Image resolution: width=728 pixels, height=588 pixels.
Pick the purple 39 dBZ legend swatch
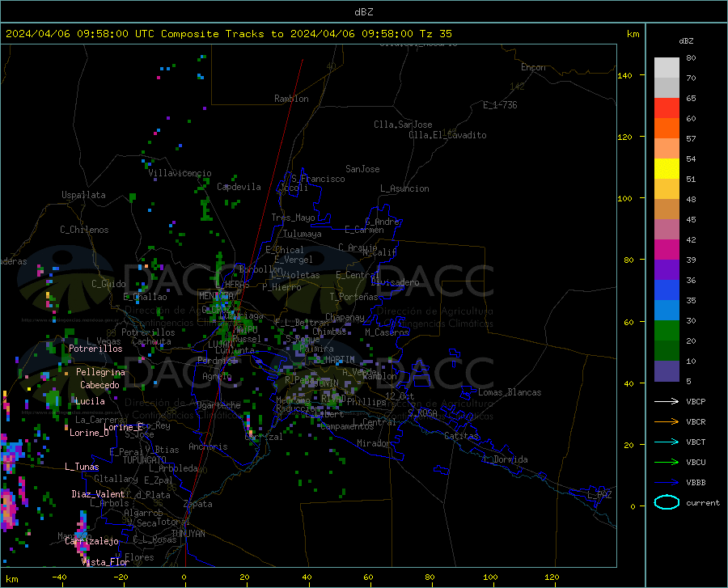[x=667, y=270]
